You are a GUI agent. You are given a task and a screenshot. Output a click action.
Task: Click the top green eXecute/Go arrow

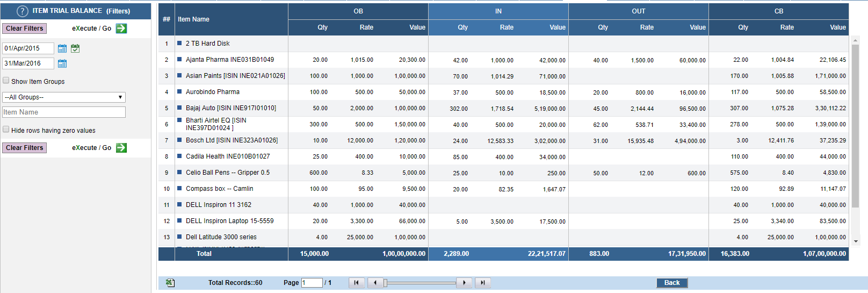[x=121, y=28]
